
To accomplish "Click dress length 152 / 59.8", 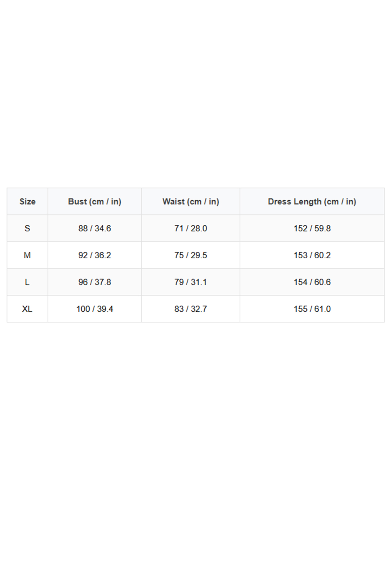I will (x=312, y=228).
